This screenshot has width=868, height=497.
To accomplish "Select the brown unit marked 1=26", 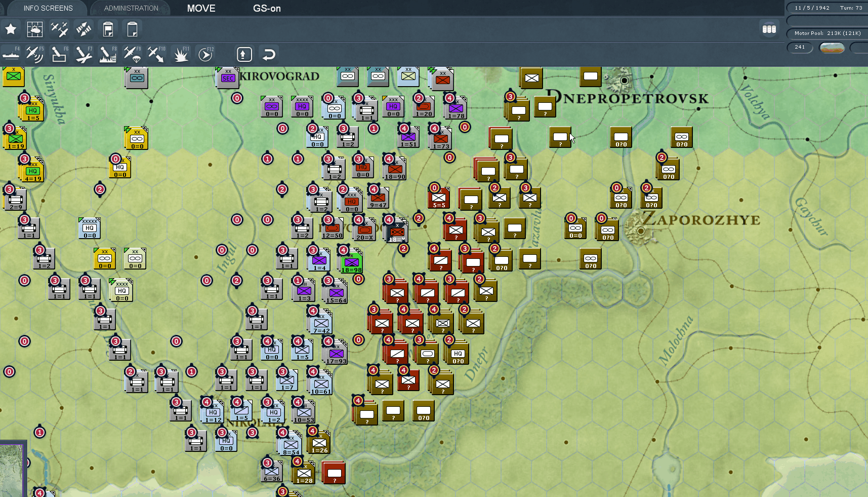I will tap(319, 442).
